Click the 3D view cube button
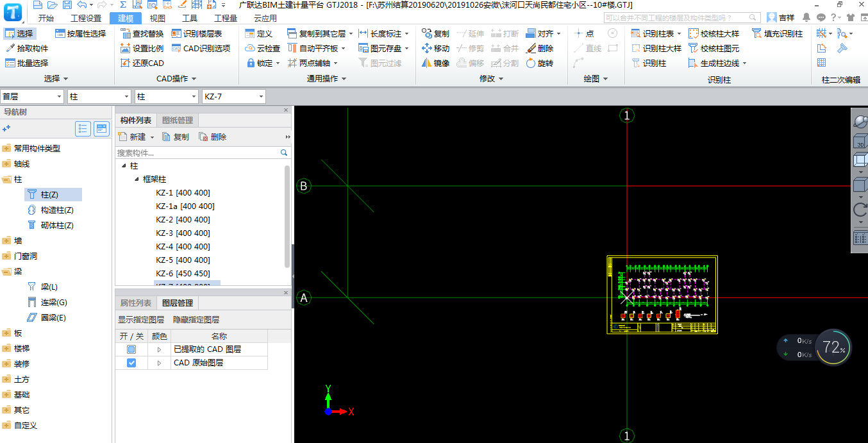Image resolution: width=868 pixels, height=443 pixels. pos(859,141)
